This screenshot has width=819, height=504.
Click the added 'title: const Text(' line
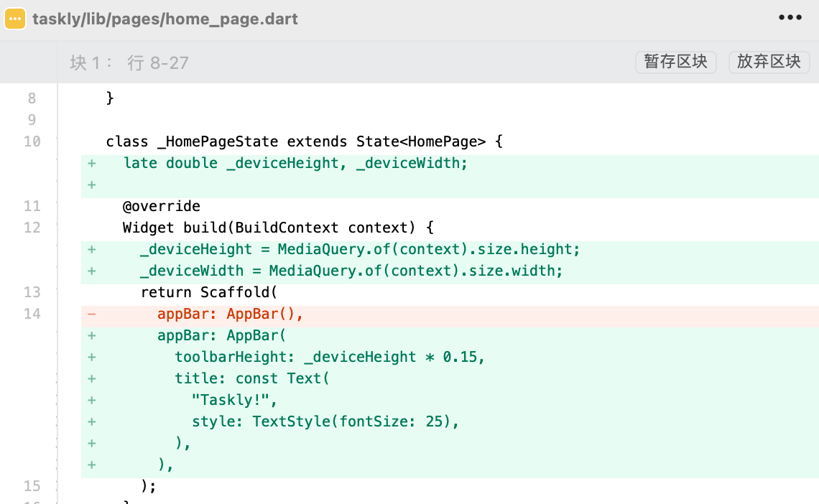[x=252, y=378]
